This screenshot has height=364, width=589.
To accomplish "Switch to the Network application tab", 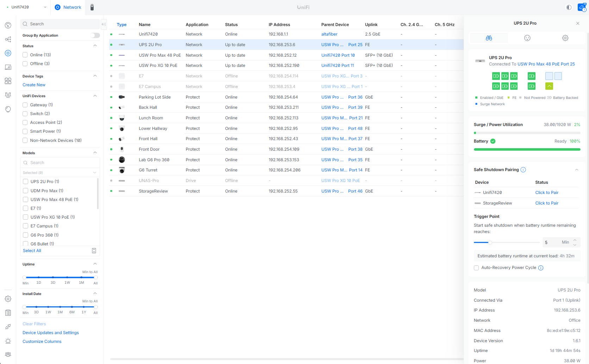I will pos(68,7).
